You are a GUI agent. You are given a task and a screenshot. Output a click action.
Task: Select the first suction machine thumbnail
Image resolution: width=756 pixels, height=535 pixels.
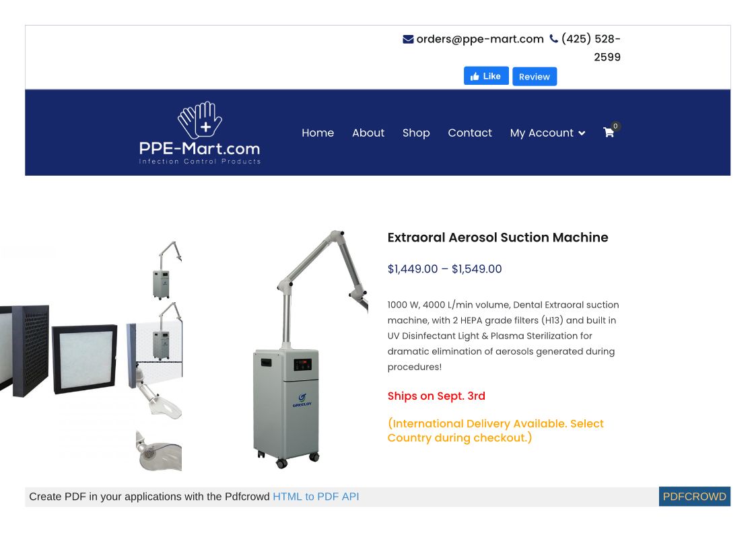(166, 271)
